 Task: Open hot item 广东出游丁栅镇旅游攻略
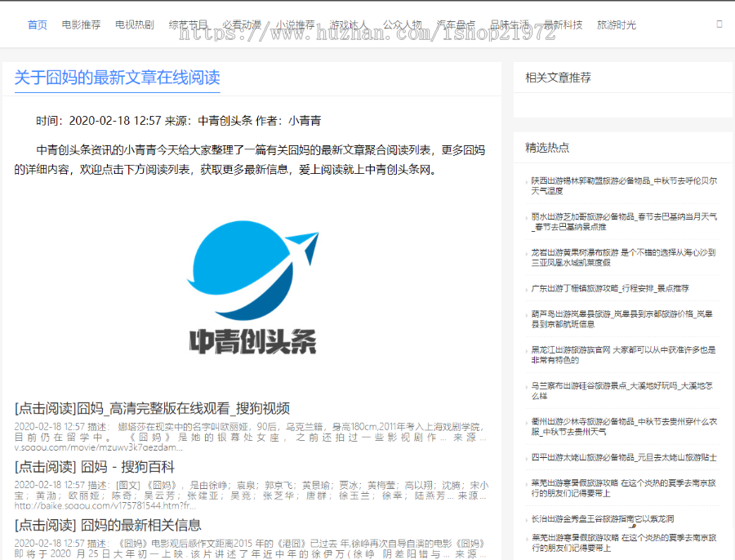(610, 288)
